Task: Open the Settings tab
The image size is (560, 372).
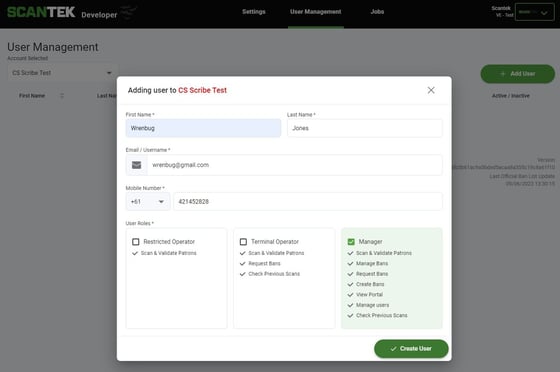Action: 254,12
